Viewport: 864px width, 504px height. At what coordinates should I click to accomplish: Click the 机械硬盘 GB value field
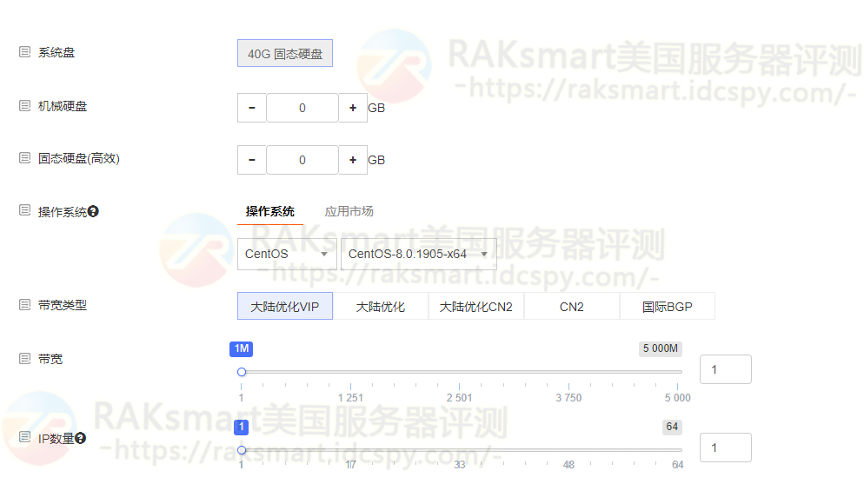302,108
